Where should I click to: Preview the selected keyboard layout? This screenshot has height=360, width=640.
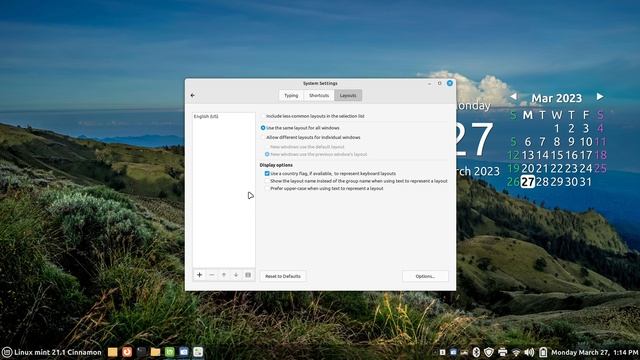248,275
